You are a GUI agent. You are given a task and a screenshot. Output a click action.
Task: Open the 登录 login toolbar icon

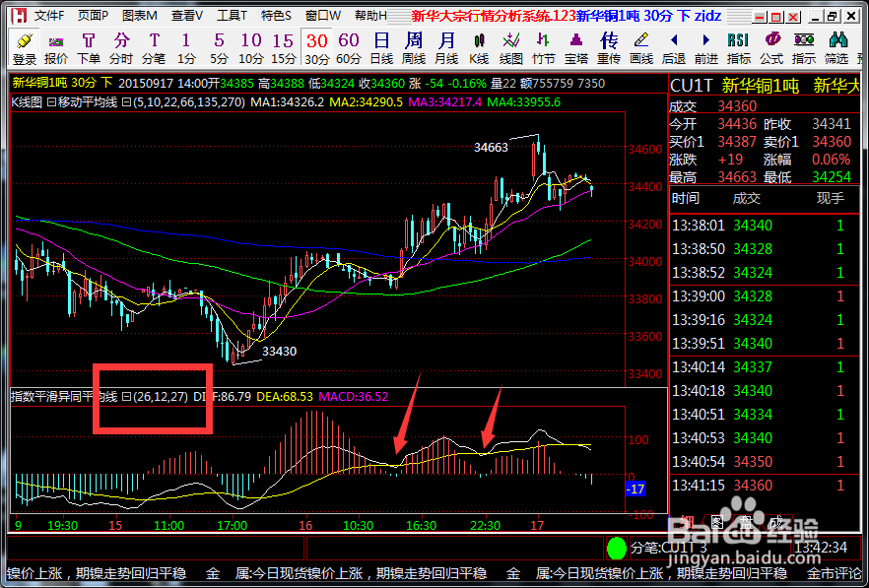coord(25,48)
